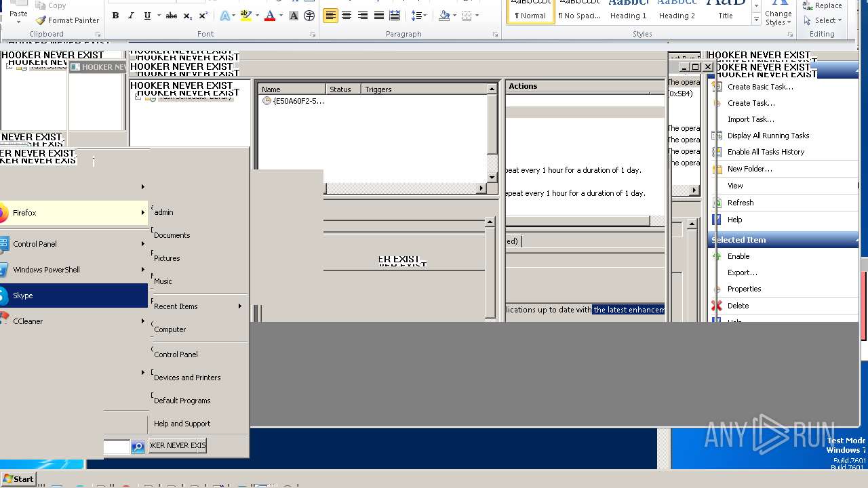Image resolution: width=868 pixels, height=488 pixels.
Task: Click the Start menu search magnifier
Action: [138, 447]
